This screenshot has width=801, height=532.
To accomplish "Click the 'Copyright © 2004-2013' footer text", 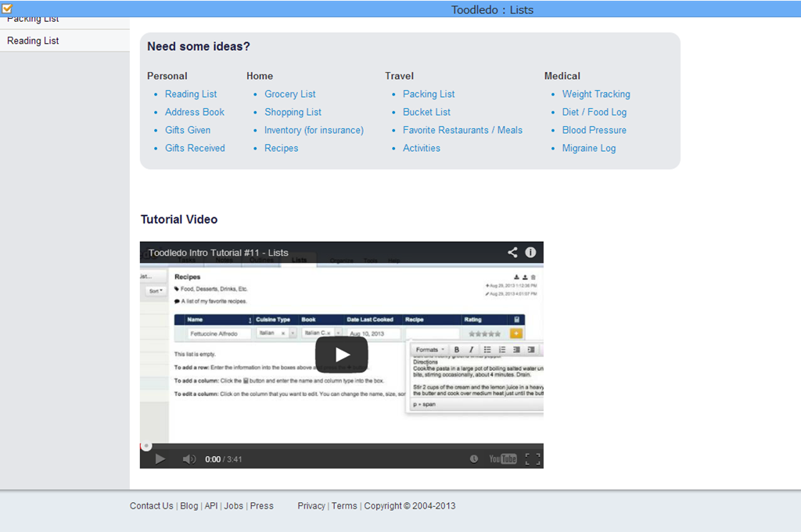I will (410, 505).
